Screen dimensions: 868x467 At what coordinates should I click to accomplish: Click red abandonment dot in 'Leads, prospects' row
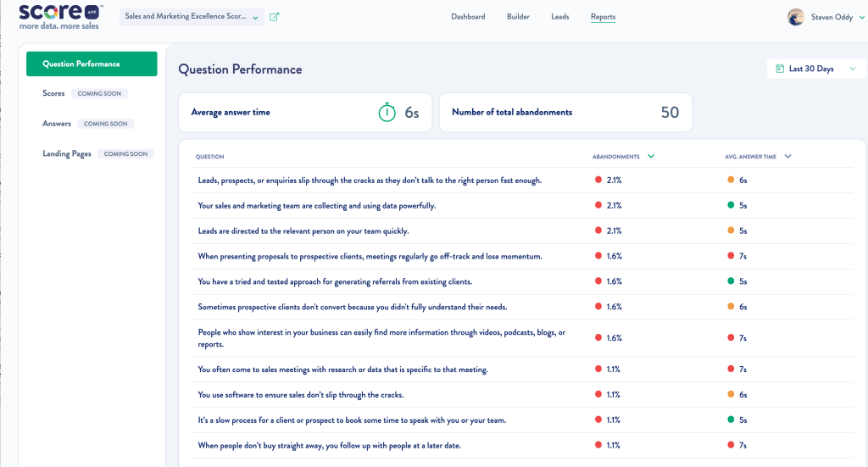[x=598, y=180]
